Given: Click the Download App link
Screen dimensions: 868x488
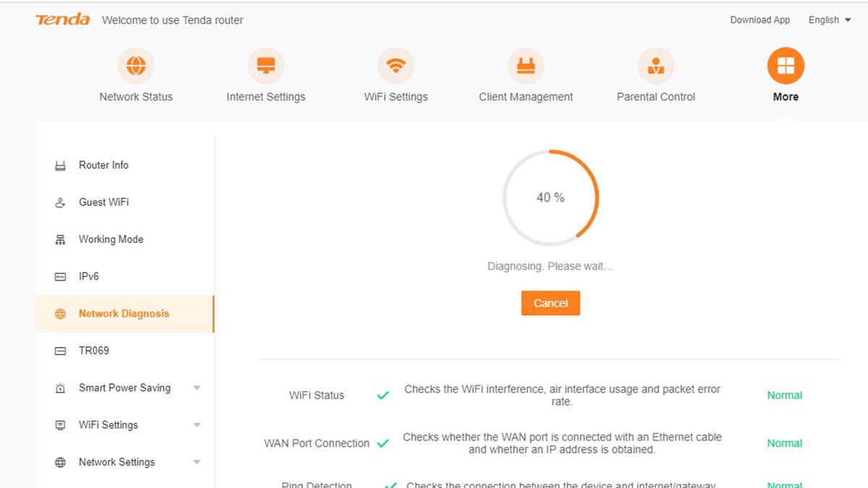Looking at the screenshot, I should click(x=759, y=20).
